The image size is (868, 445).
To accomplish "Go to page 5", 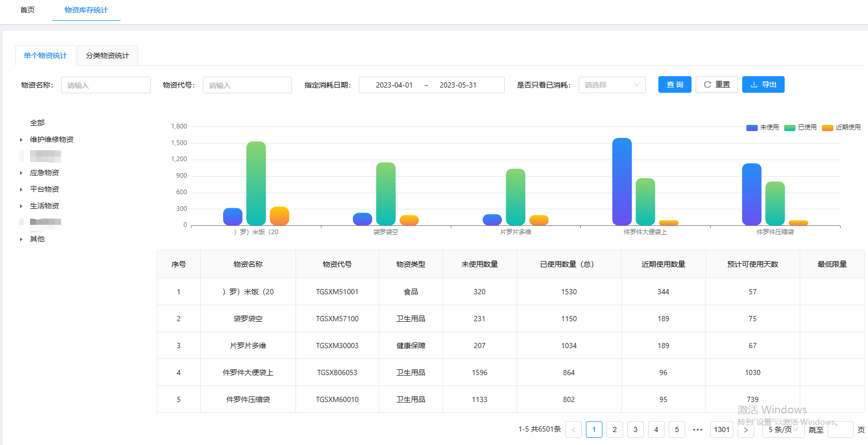I will 677,429.
